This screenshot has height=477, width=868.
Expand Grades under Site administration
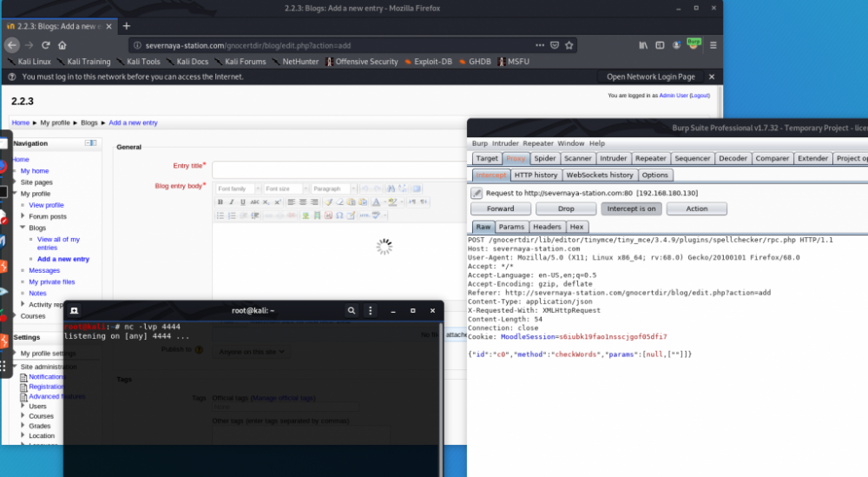(x=23, y=426)
